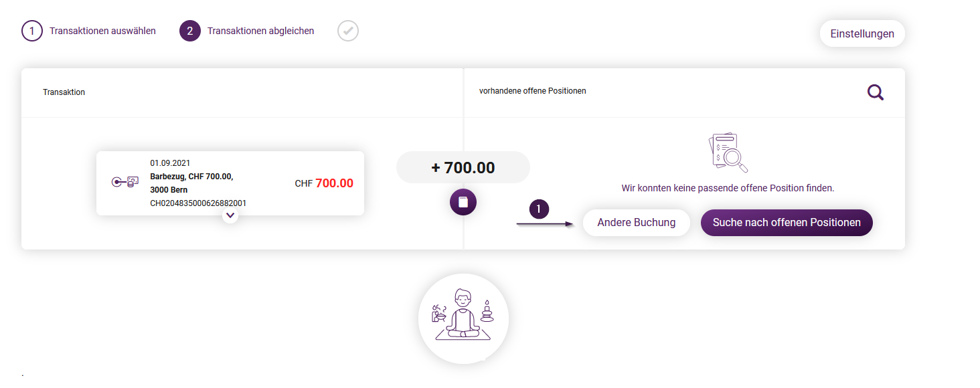The image size is (980, 388).
Task: Click the IBAN CH0204835000626882001
Action: point(198,203)
